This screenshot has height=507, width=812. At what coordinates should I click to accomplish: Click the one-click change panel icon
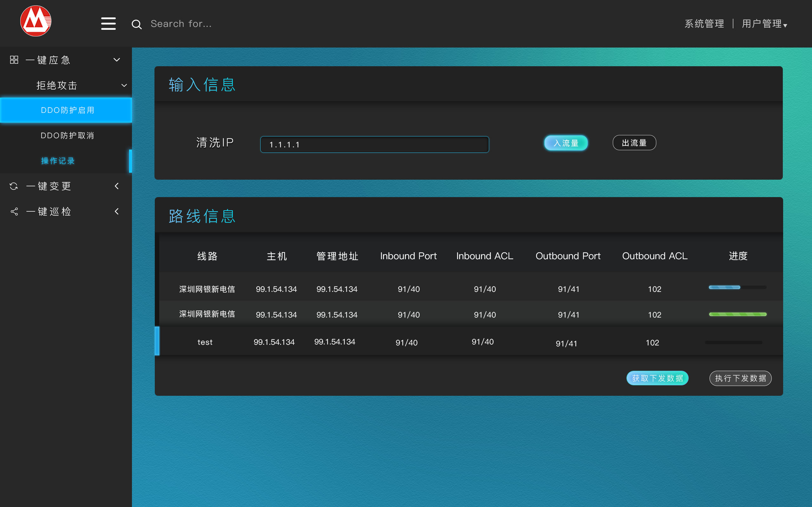pos(14,186)
